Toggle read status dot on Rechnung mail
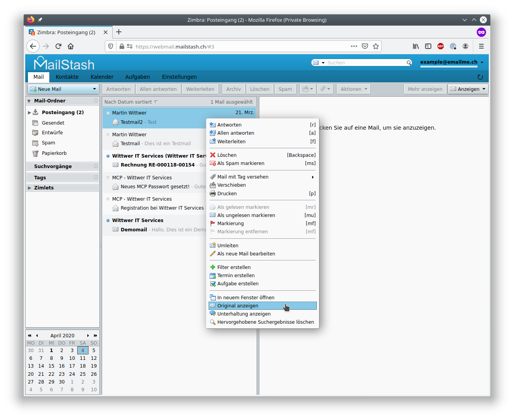This screenshot has height=420, width=514. pos(108,156)
